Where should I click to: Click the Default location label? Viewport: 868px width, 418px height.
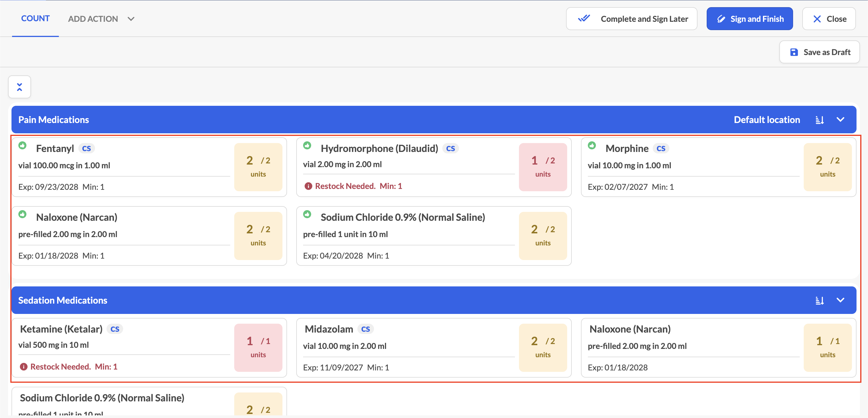pyautogui.click(x=767, y=120)
